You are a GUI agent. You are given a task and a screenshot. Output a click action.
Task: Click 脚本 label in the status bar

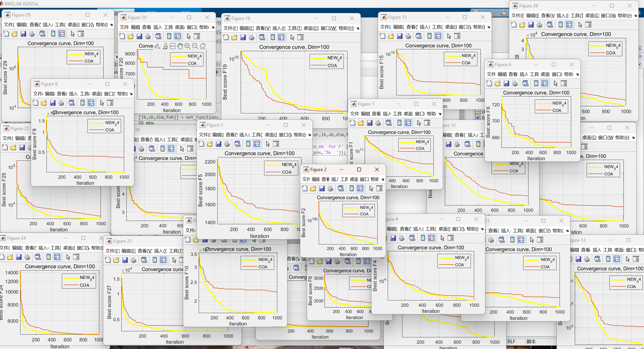[x=531, y=341]
